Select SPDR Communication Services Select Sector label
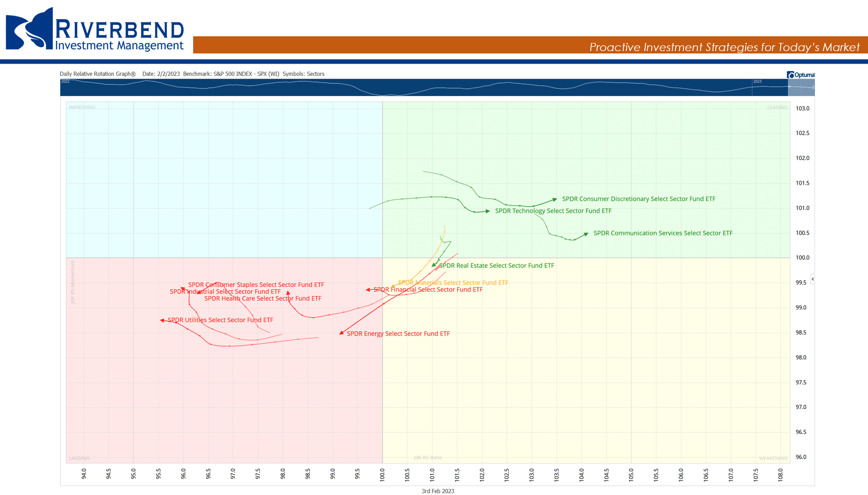This screenshot has height=495, width=868. tap(663, 233)
